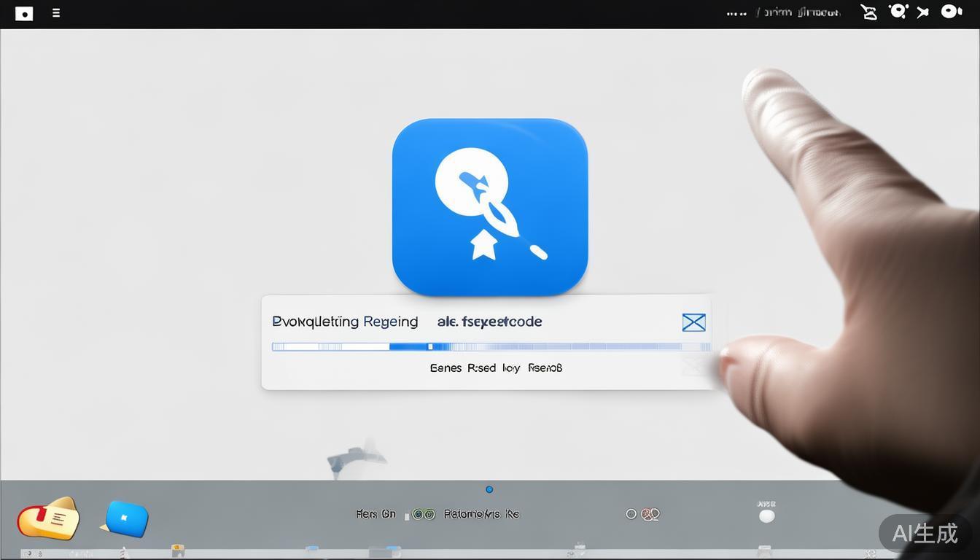Click the white round knob in dock
This screenshot has width=980, height=560.
(766, 516)
